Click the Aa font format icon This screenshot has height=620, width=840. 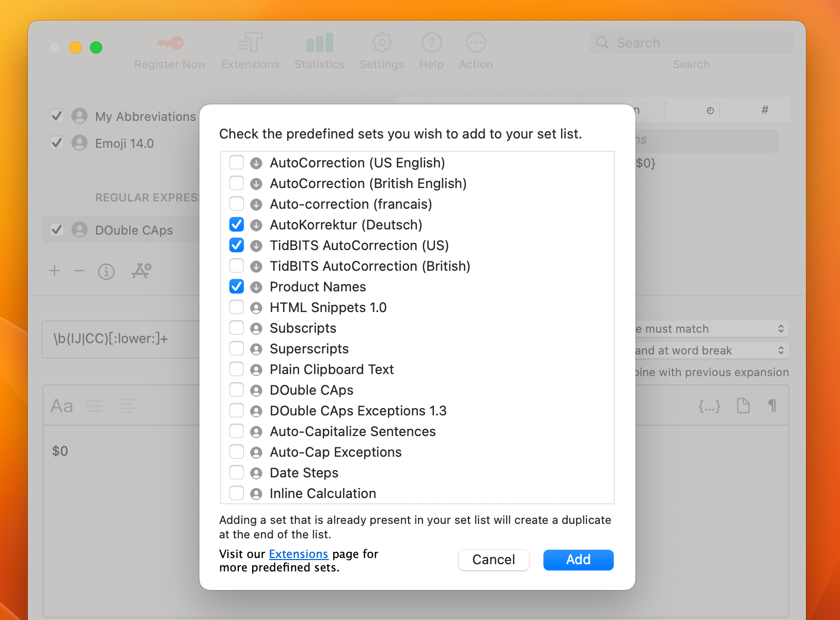point(62,406)
